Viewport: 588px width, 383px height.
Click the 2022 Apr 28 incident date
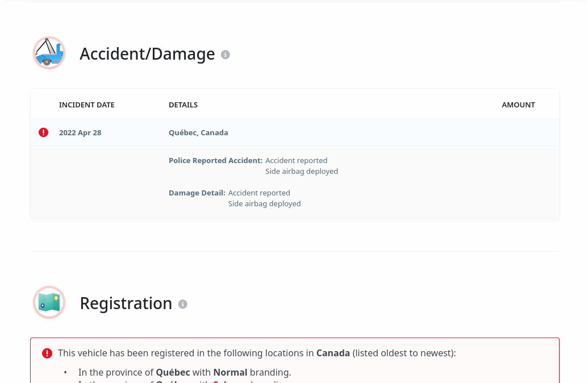[x=80, y=133]
